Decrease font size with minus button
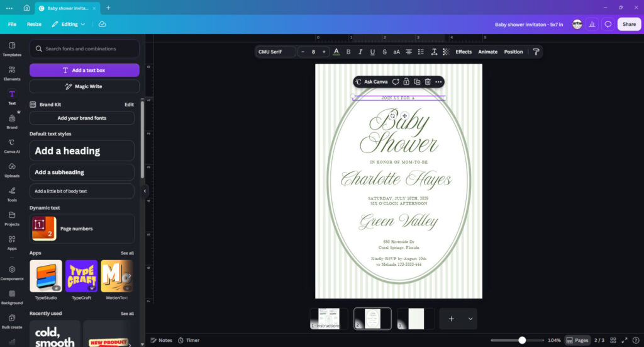Viewport: 644px width, 347px height. click(x=303, y=52)
